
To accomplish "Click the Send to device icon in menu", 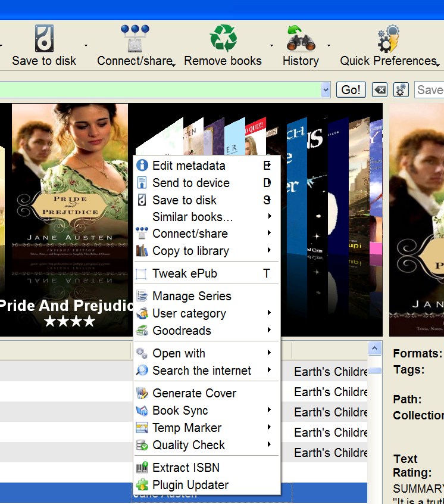I will (x=142, y=182).
